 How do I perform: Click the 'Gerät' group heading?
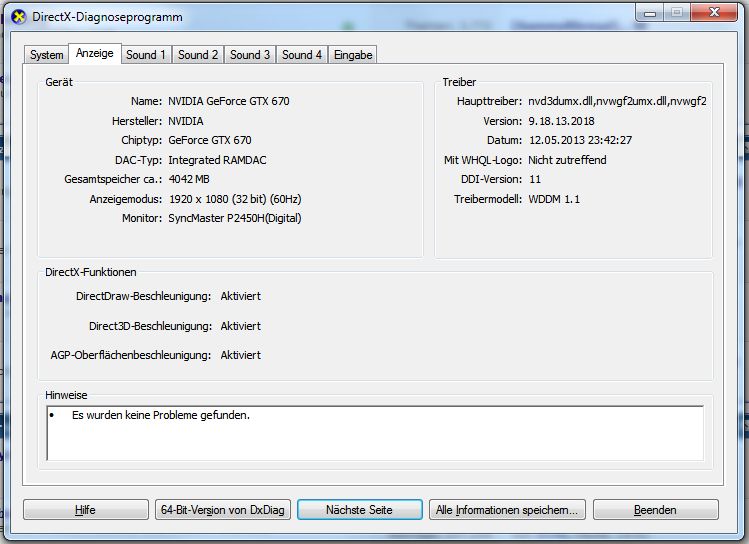59,82
